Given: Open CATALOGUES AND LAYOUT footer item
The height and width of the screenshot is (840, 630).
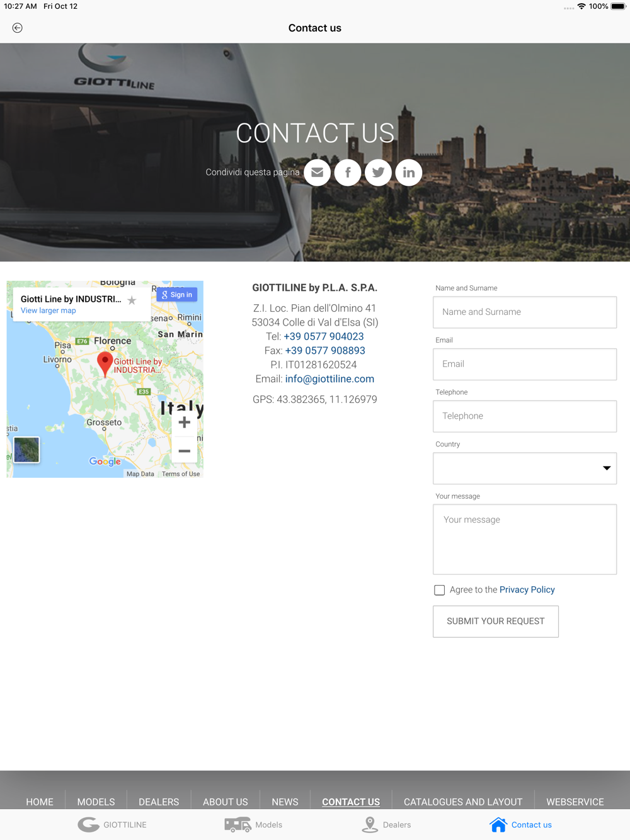Looking at the screenshot, I should tap(463, 802).
